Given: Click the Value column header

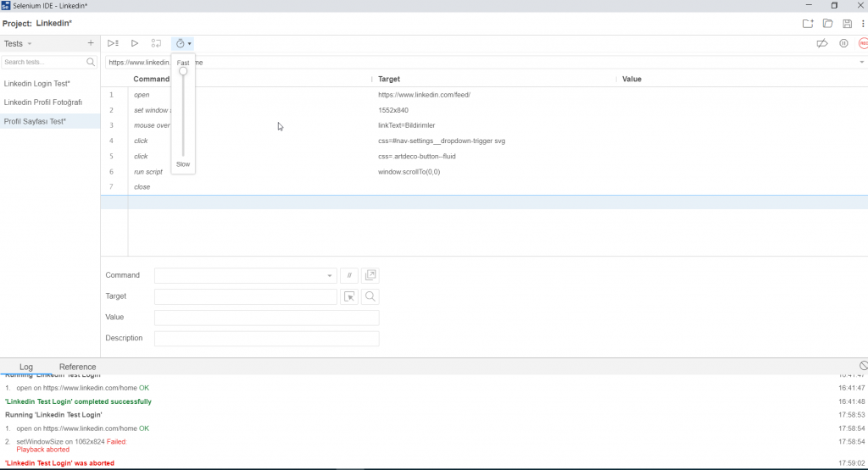Looking at the screenshot, I should point(632,79).
